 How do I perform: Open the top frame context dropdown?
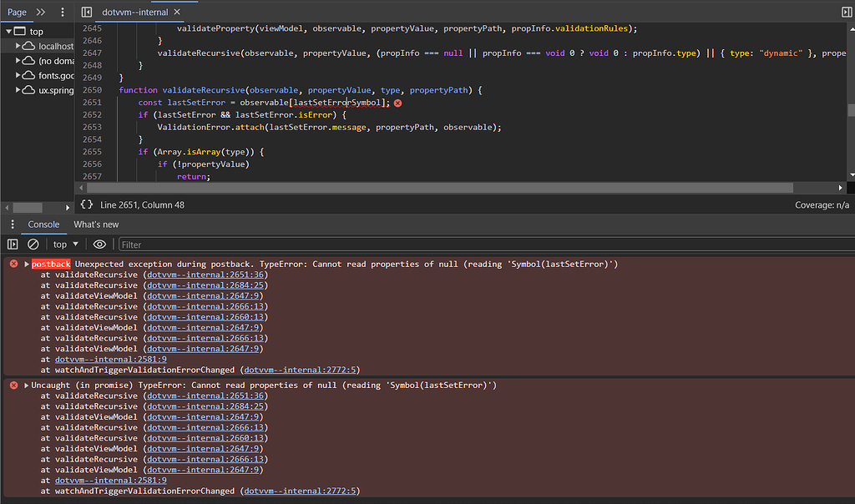[x=63, y=244]
